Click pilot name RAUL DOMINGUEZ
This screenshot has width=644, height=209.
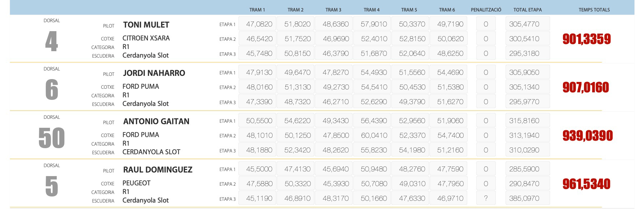(158, 170)
